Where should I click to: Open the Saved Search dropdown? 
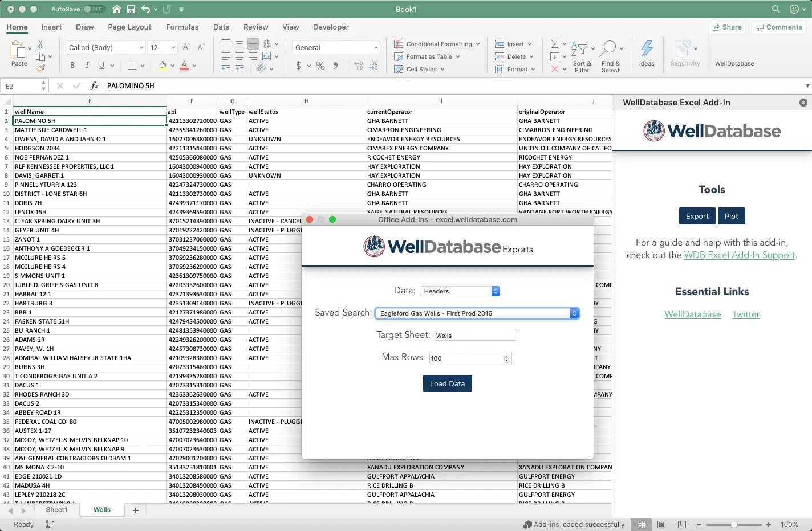coord(477,313)
